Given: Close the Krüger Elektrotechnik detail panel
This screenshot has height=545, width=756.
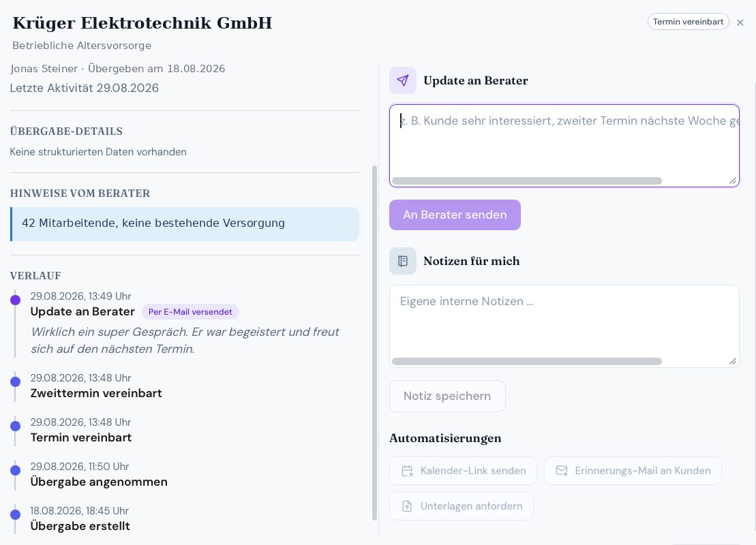Looking at the screenshot, I should [x=740, y=22].
